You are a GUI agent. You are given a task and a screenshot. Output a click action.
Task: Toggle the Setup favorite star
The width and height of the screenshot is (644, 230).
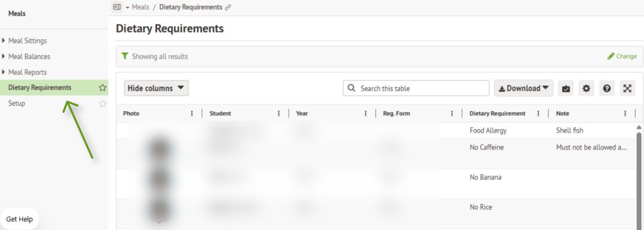tap(103, 103)
